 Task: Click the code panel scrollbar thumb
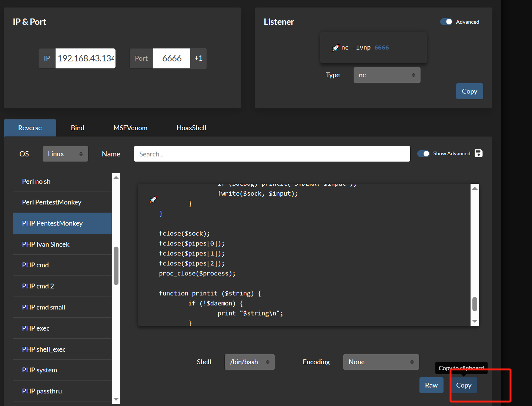475,304
